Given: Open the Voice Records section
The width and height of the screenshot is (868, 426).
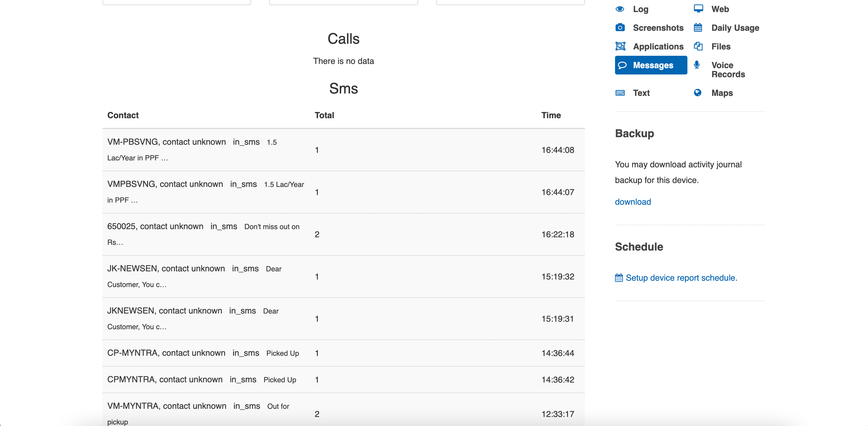Looking at the screenshot, I should click(x=728, y=69).
